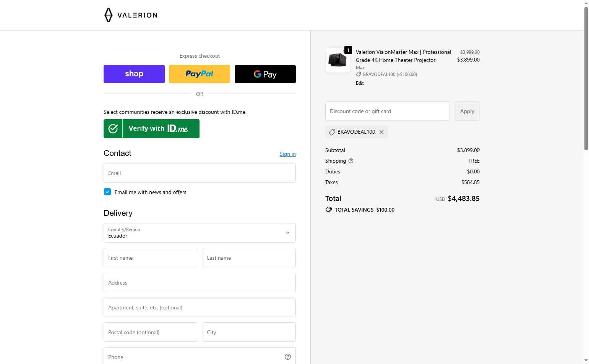Open the Sign in link
This screenshot has height=364, width=589.
(287, 154)
